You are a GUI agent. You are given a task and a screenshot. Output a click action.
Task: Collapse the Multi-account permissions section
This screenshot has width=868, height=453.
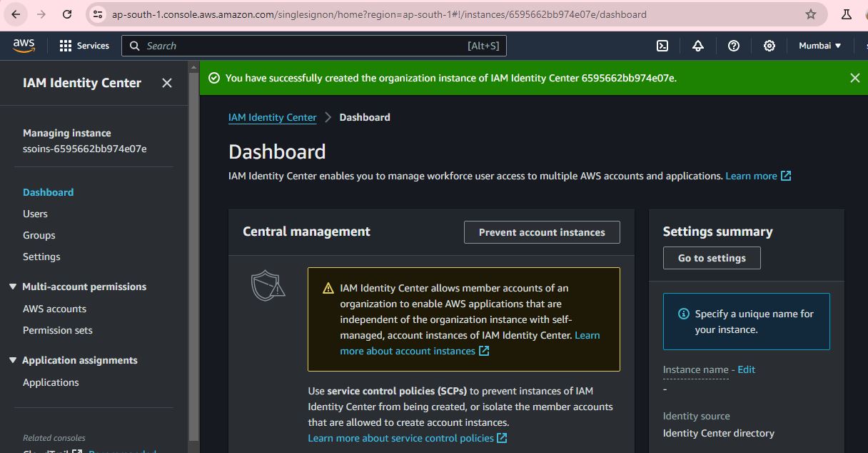(x=13, y=287)
